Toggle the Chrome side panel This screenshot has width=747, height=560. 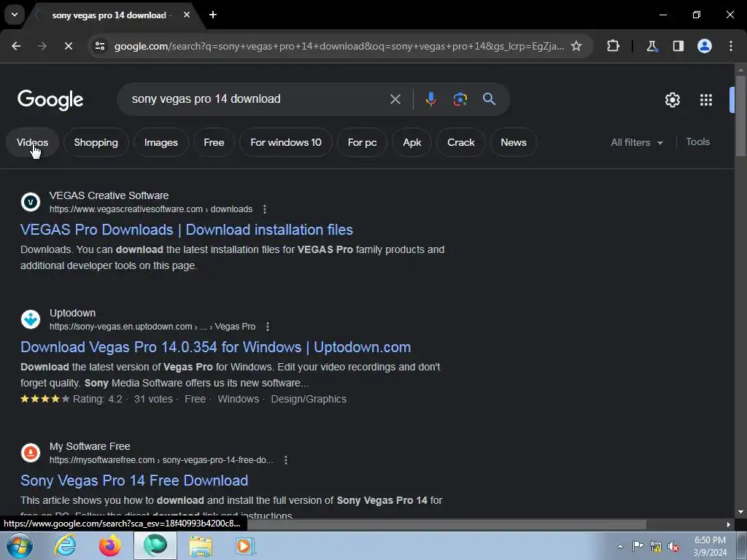click(x=678, y=46)
